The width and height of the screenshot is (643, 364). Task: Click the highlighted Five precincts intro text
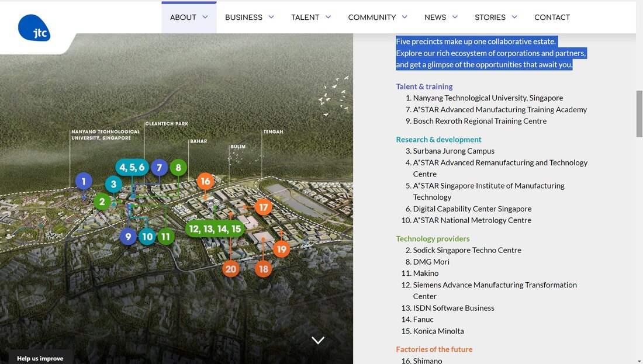point(491,53)
